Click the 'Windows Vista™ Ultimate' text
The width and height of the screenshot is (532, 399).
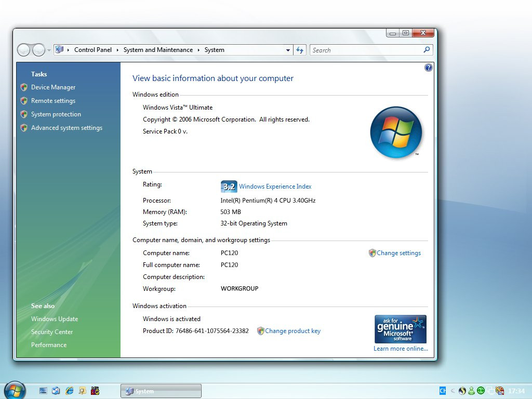click(x=178, y=108)
